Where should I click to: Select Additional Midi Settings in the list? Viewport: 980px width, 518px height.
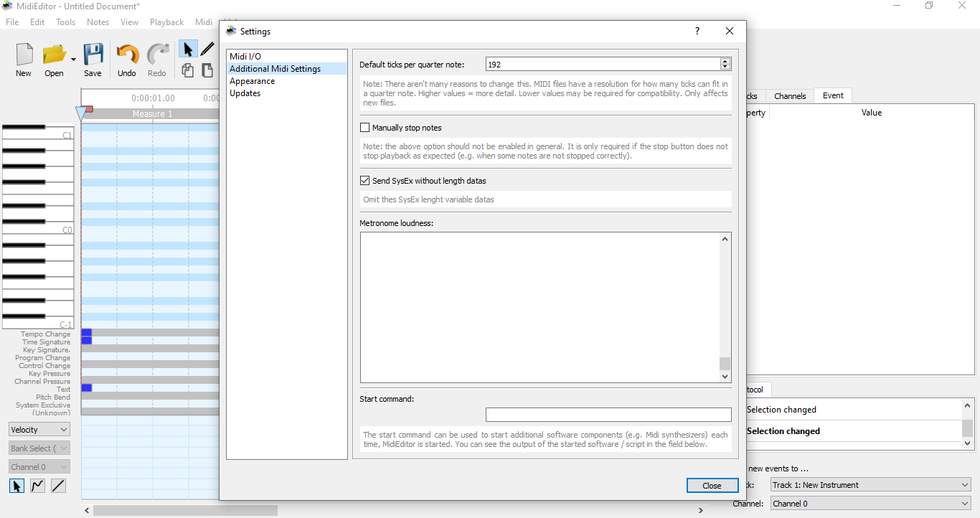pos(287,69)
